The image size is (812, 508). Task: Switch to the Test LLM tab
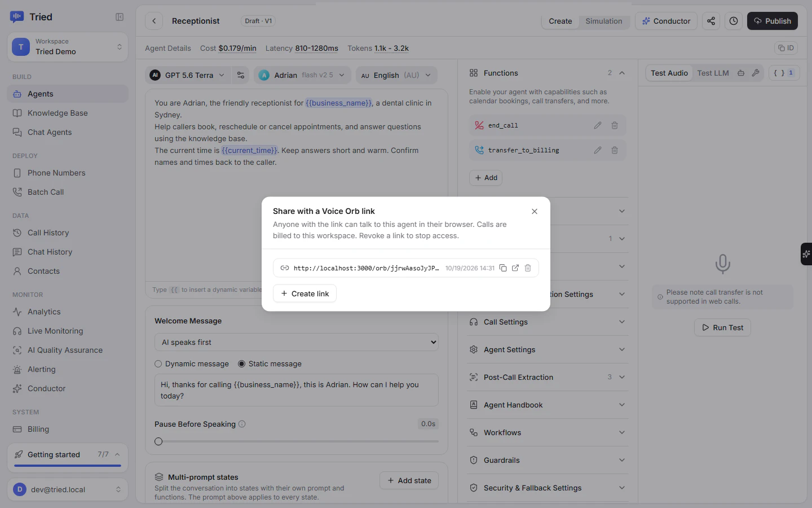click(713, 73)
